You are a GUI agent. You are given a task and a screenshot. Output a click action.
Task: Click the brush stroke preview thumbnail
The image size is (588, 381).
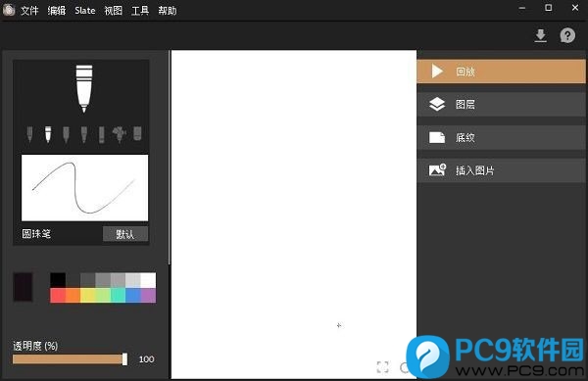(84, 188)
